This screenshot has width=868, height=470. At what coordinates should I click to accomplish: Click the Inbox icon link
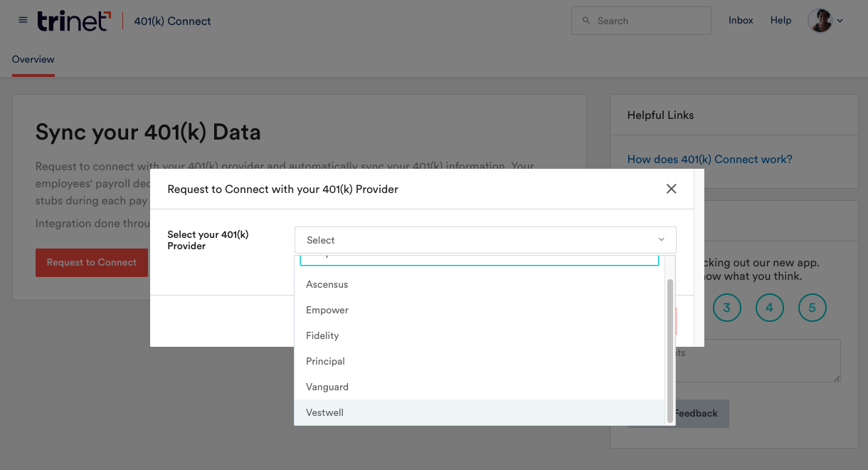pos(740,20)
